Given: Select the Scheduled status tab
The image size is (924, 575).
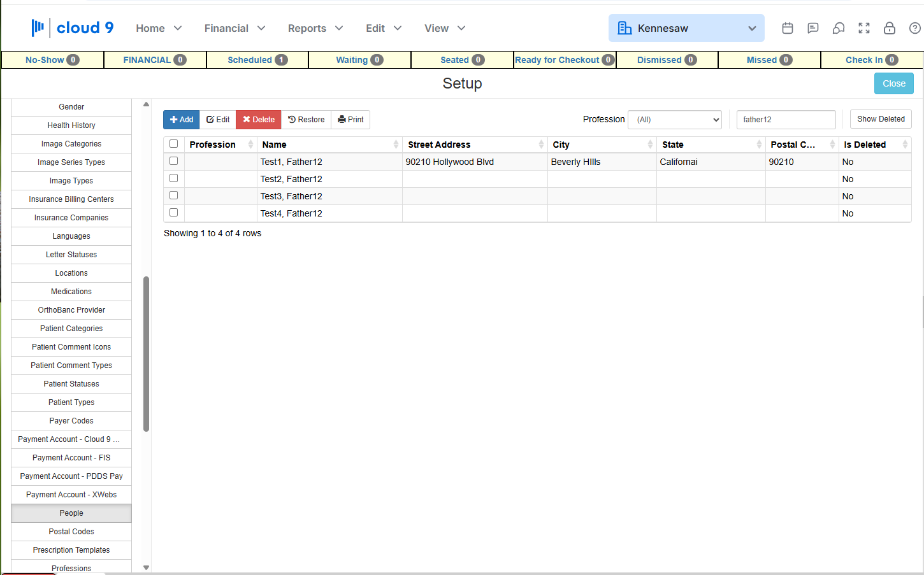Looking at the screenshot, I should coord(257,60).
